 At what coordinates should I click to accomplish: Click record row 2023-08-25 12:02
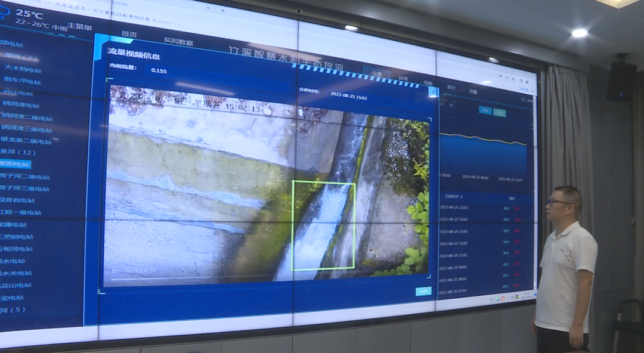pyautogui.click(x=487, y=243)
